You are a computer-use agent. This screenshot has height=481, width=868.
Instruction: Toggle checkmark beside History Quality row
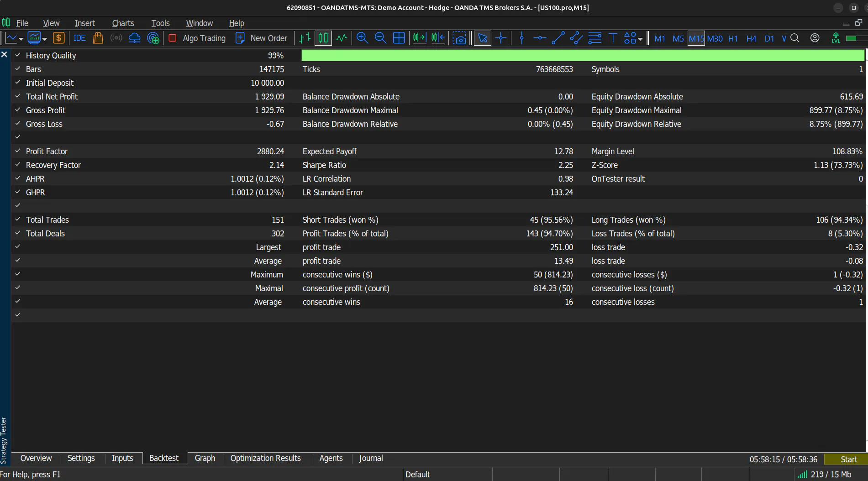tap(18, 55)
